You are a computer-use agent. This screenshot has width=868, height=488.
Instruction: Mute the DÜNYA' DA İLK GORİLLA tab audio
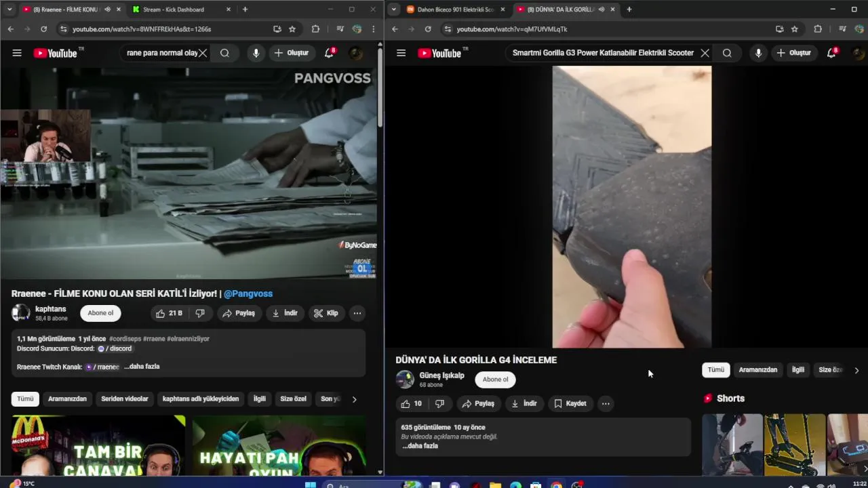pyautogui.click(x=601, y=9)
